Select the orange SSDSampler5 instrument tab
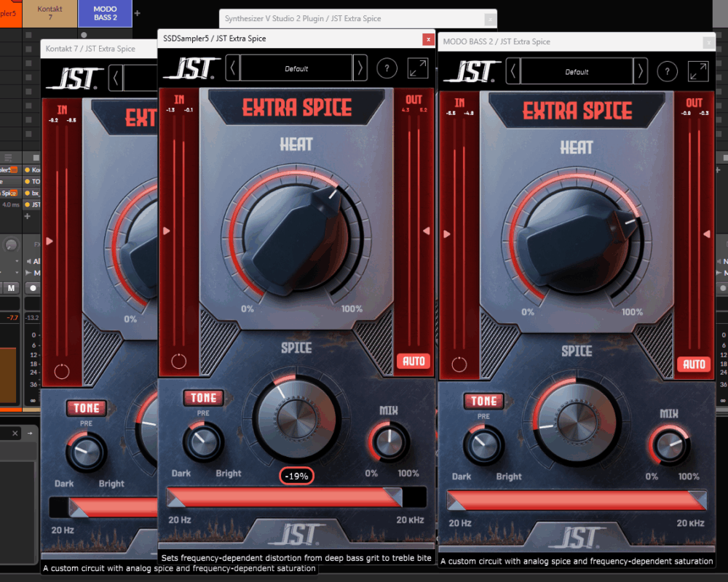Viewport: 728px width, 582px height. 10,13
